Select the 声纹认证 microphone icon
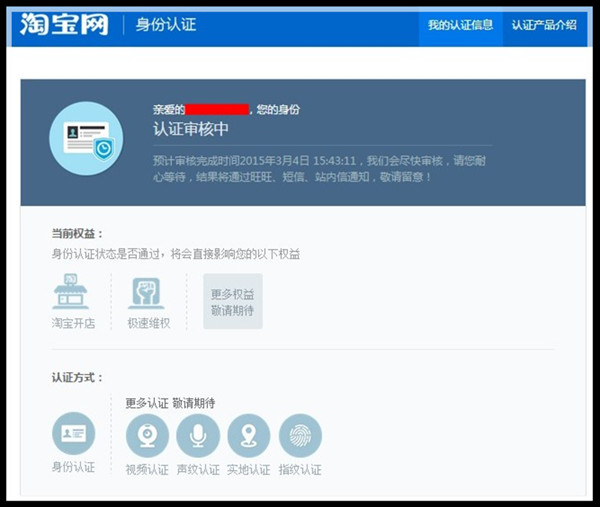This screenshot has height=507, width=600. [198, 436]
